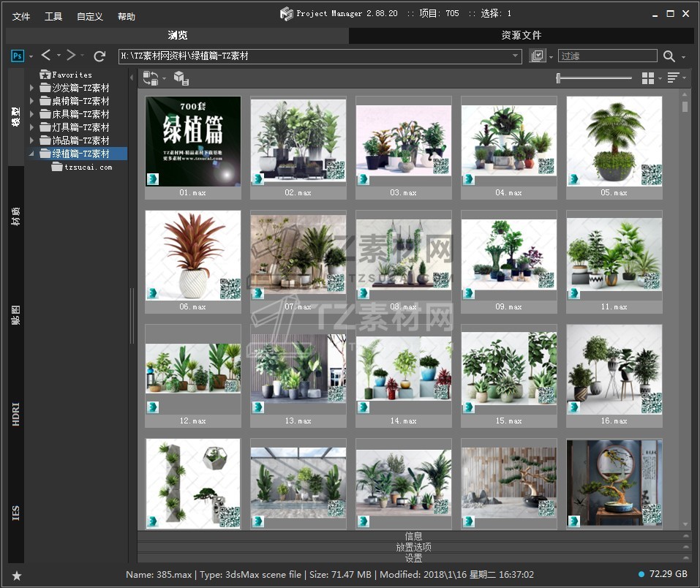Refresh the current folder view
This screenshot has width=700, height=588.
click(x=99, y=56)
